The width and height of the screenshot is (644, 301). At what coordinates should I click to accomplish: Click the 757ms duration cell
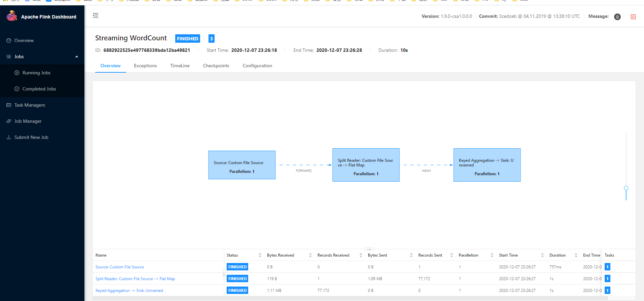555,267
